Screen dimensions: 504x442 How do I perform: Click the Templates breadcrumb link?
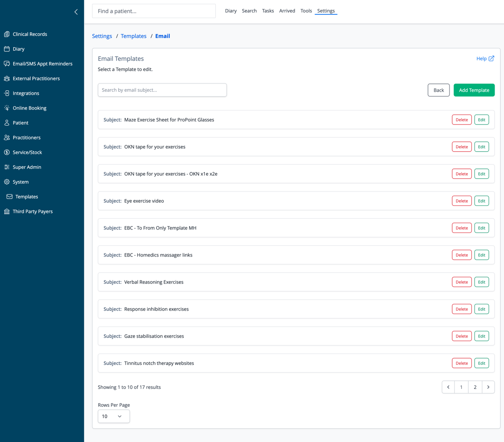click(134, 36)
